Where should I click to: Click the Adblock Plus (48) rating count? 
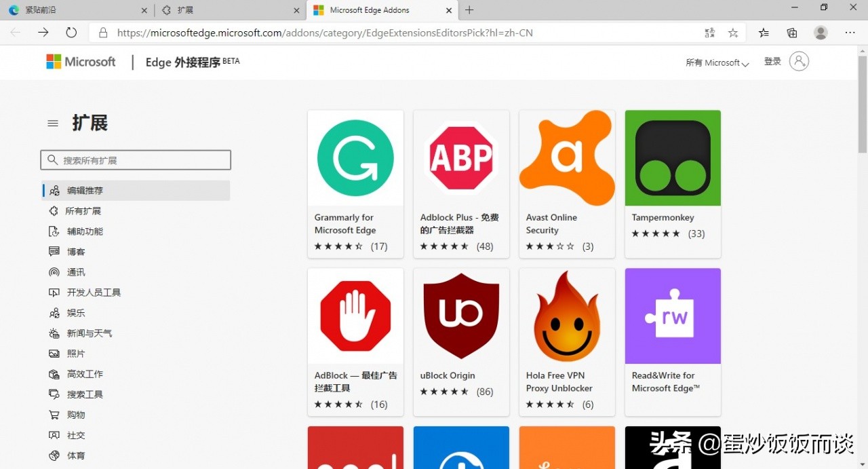pos(485,246)
